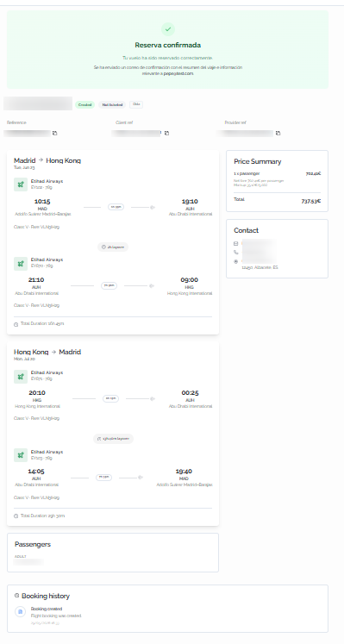Click the clock icon beside return Total Duration

tap(16, 516)
